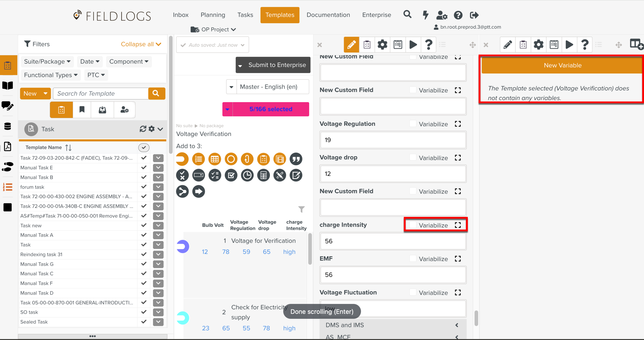The height and width of the screenshot is (340, 644).
Task: Click the New Variable button
Action: point(562,65)
